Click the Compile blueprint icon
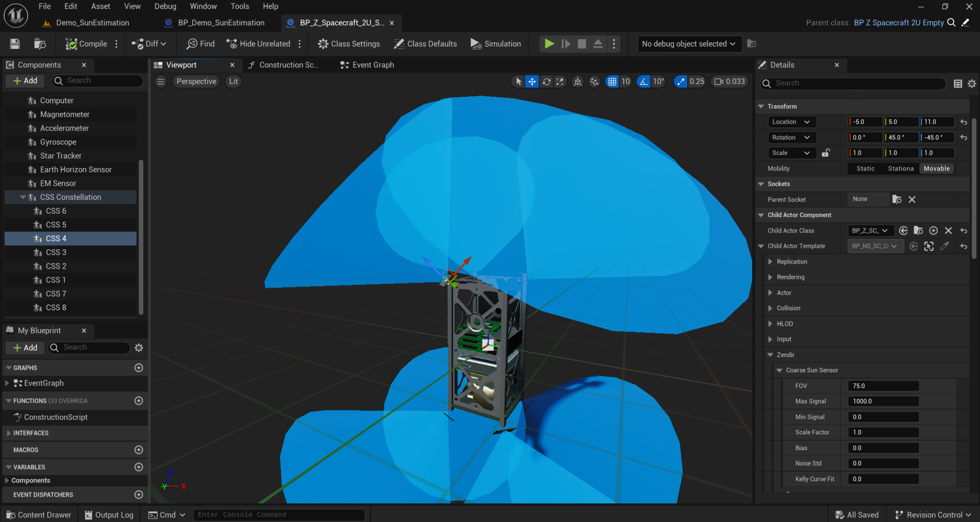The image size is (980, 522). pyautogui.click(x=71, y=44)
